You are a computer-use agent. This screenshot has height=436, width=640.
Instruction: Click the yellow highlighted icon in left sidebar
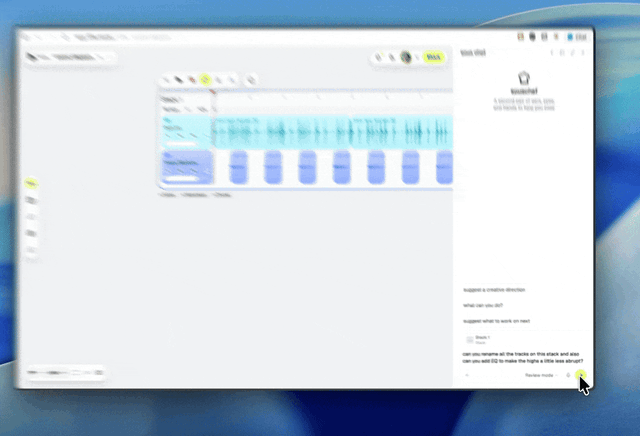[31, 184]
